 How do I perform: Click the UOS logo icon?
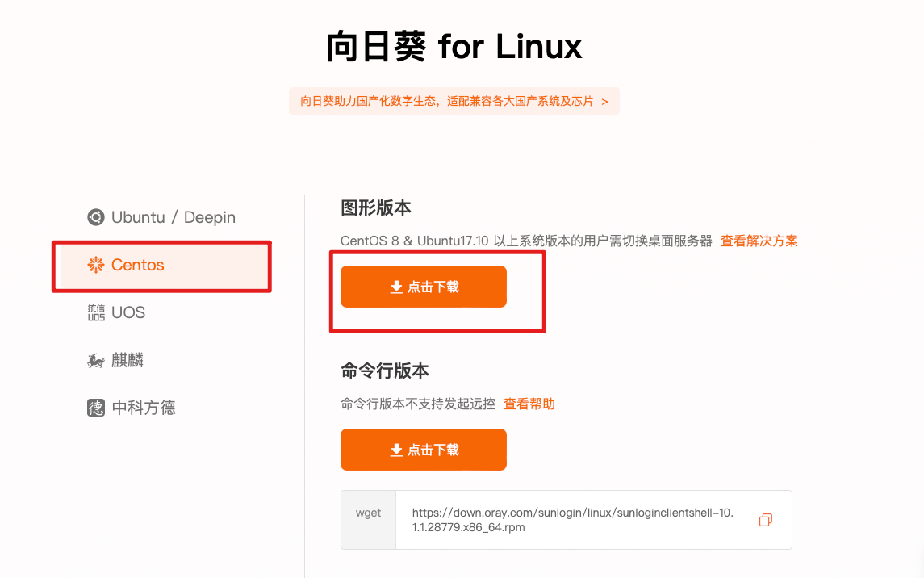point(96,312)
